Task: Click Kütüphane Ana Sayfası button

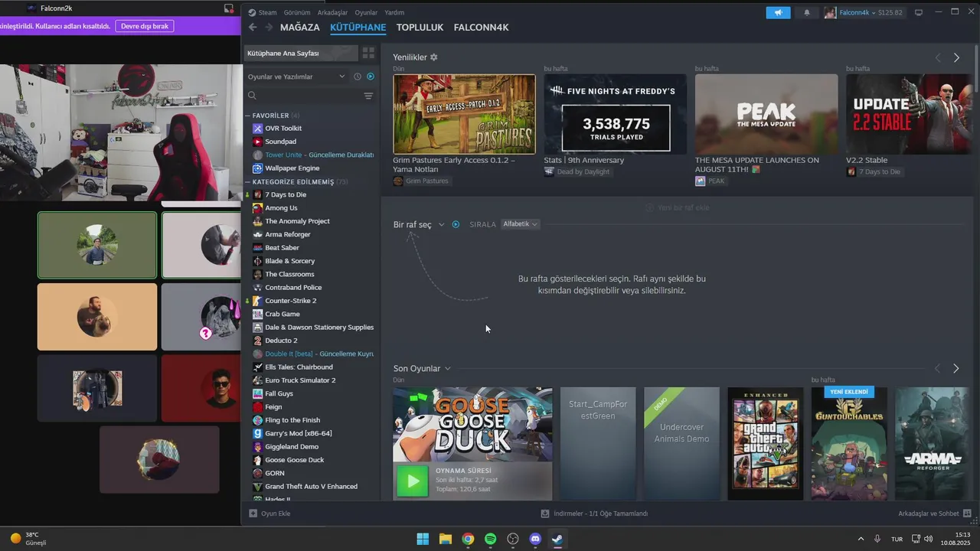Action: (x=301, y=53)
